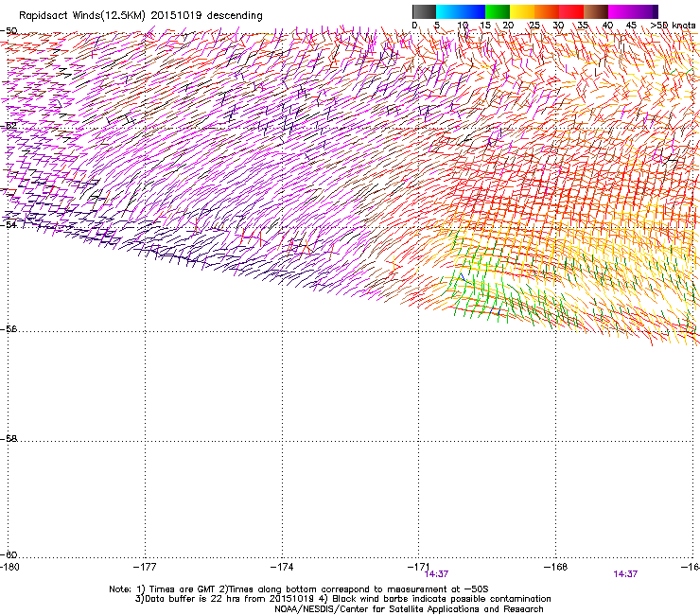Screen dimensions: 700x615
Task: Click the red 30-35 knots legend swatch
Action: 571,11
